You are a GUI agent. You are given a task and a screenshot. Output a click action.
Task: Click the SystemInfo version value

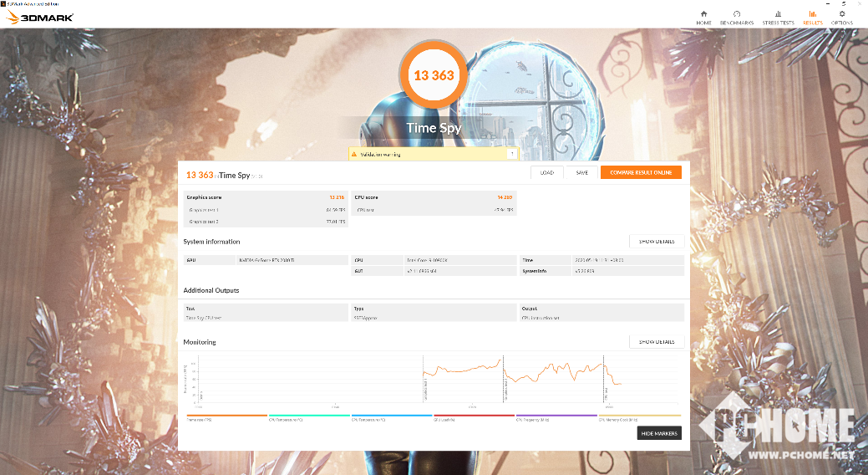pyautogui.click(x=627, y=271)
